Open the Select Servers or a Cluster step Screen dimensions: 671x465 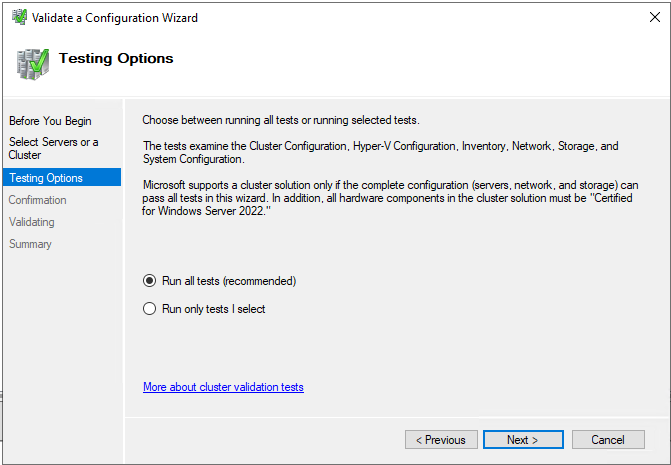pyautogui.click(x=53, y=148)
